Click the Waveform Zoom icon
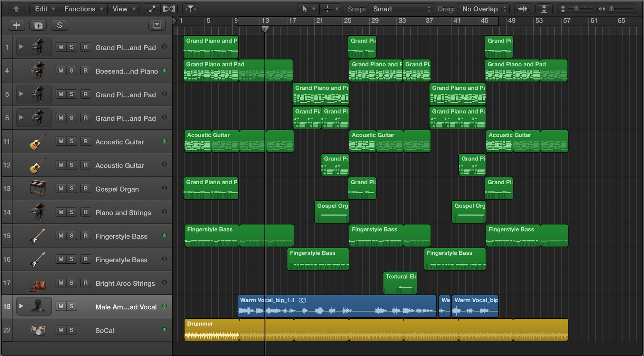644x356 pixels. pos(523,9)
